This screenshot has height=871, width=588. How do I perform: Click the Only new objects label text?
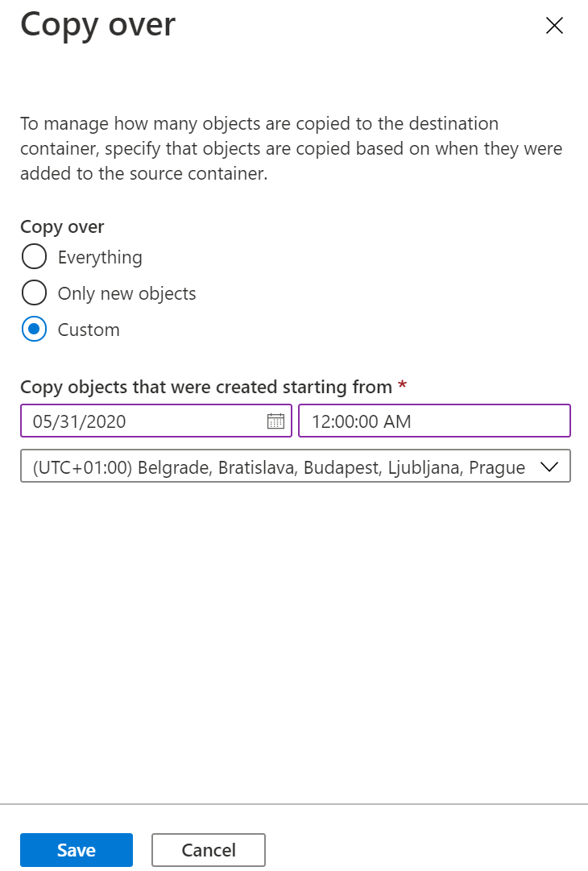(126, 293)
